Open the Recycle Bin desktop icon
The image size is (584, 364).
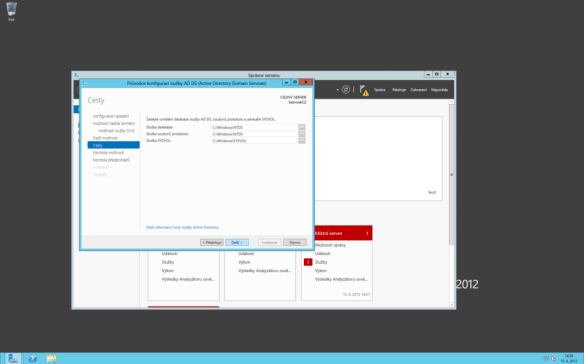(x=11, y=11)
